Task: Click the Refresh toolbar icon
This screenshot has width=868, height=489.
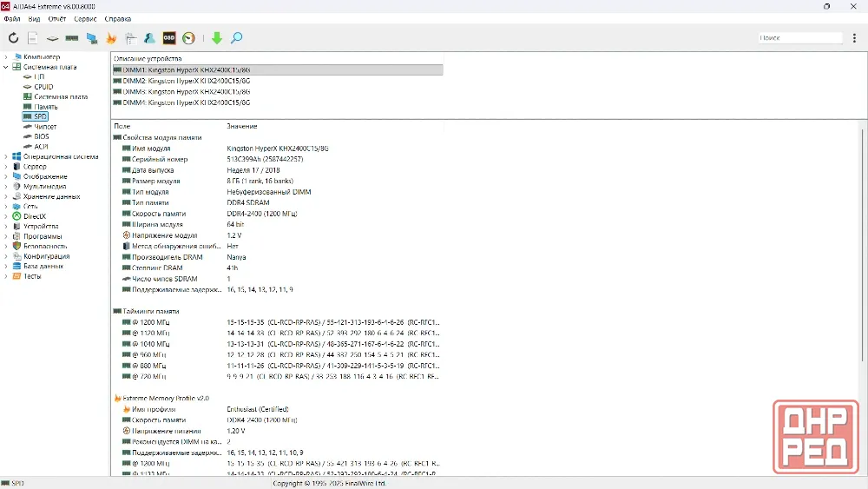Action: pyautogui.click(x=13, y=37)
